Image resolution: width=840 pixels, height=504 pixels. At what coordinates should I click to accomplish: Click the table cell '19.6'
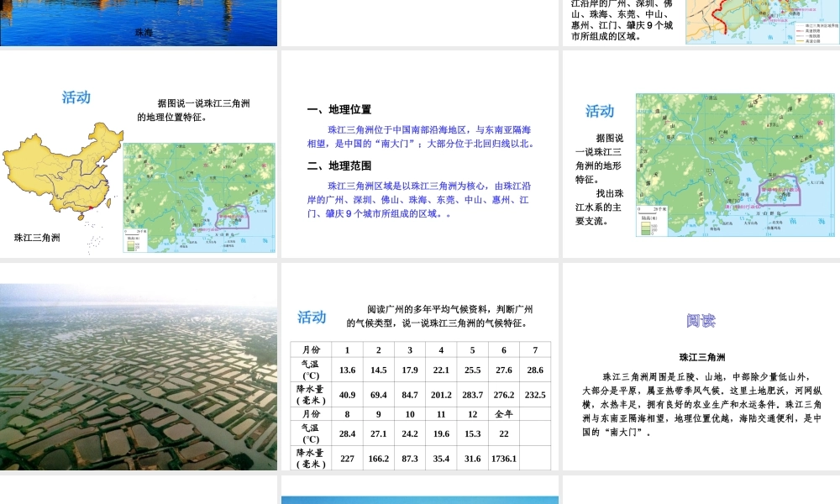pyautogui.click(x=441, y=433)
